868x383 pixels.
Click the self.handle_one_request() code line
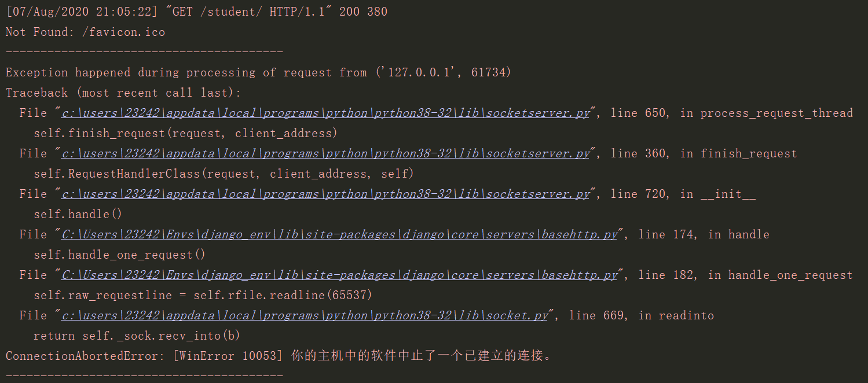119,255
